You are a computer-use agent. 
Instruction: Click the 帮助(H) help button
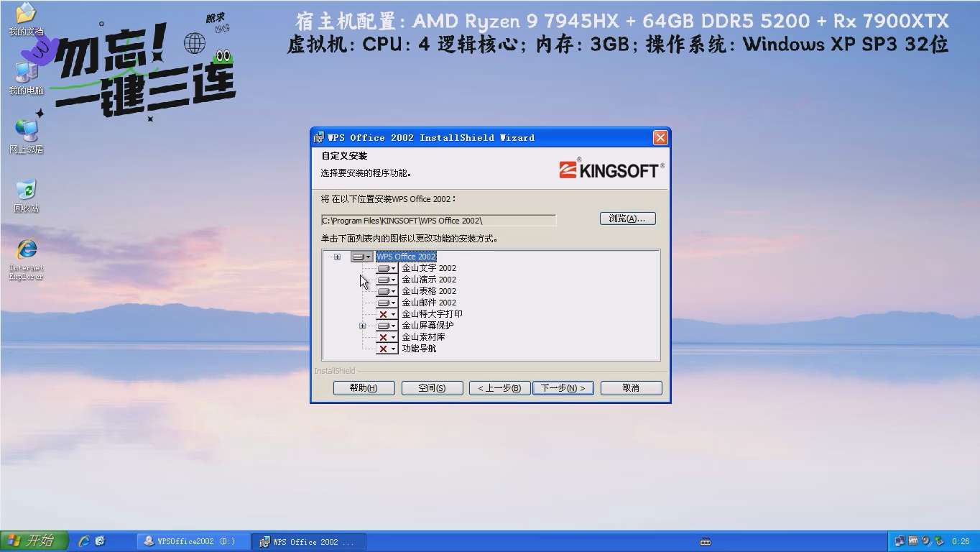click(x=364, y=388)
